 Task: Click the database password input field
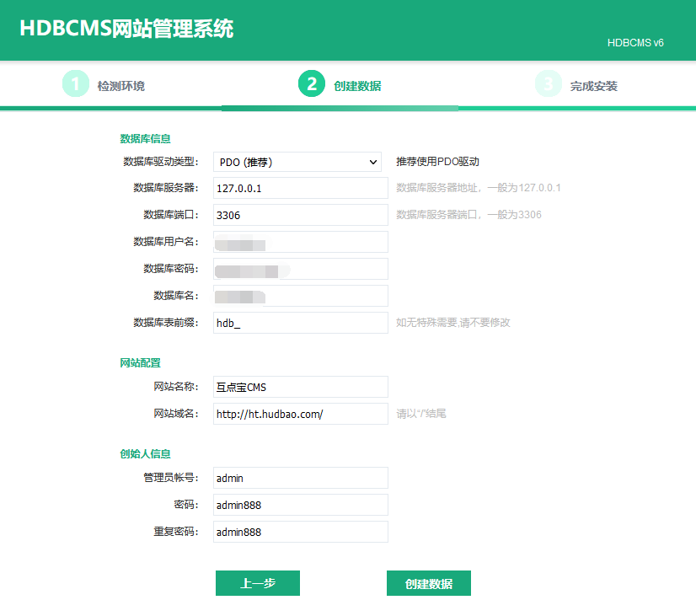[300, 269]
